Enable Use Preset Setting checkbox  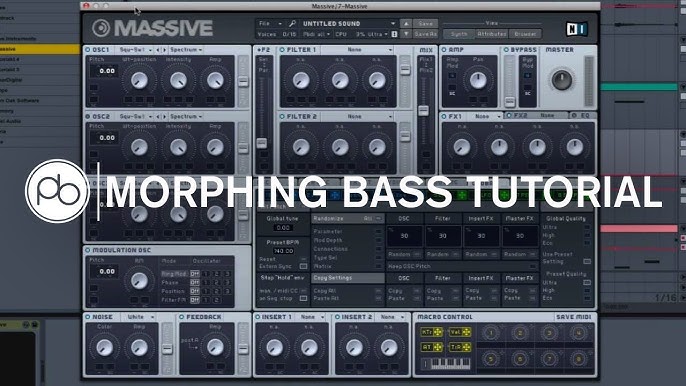587,261
